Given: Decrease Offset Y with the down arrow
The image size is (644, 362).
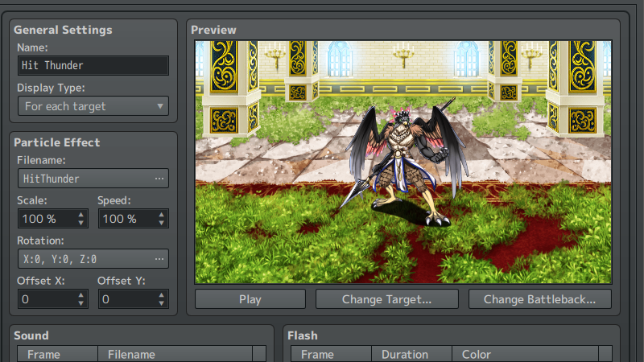Looking at the screenshot, I should [162, 303].
